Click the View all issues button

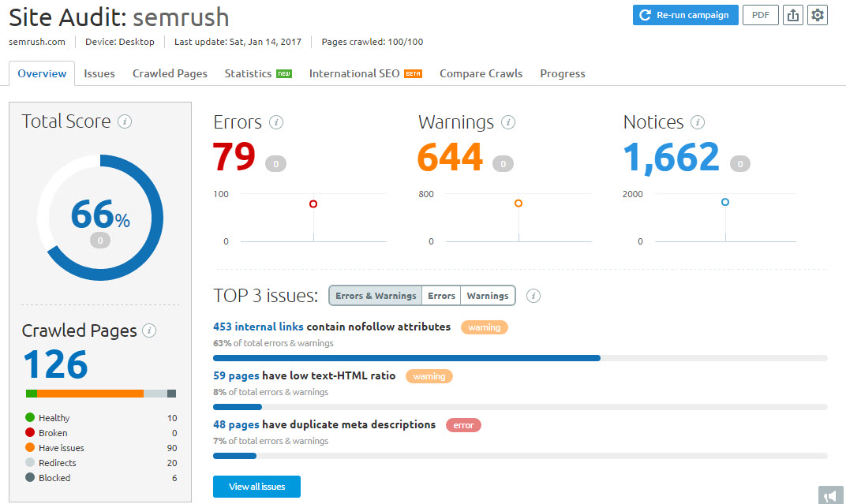(x=256, y=486)
